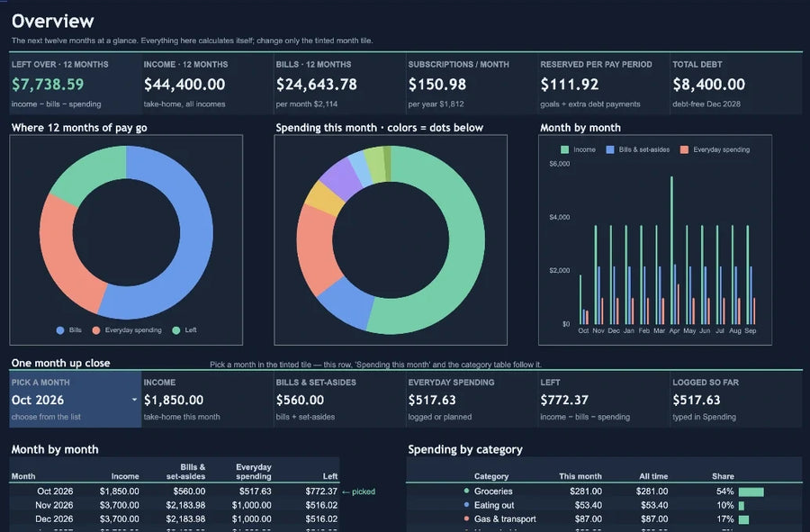Click the 17% share bar for Gas & transport

click(743, 519)
